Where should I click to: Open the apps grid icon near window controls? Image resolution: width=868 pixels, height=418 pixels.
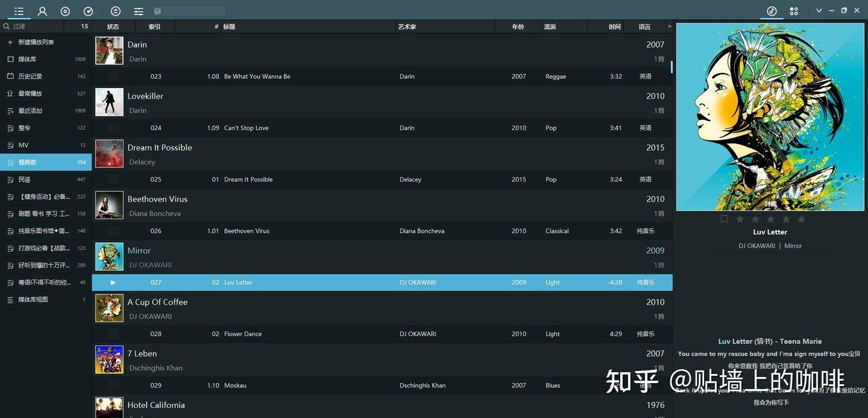point(794,10)
